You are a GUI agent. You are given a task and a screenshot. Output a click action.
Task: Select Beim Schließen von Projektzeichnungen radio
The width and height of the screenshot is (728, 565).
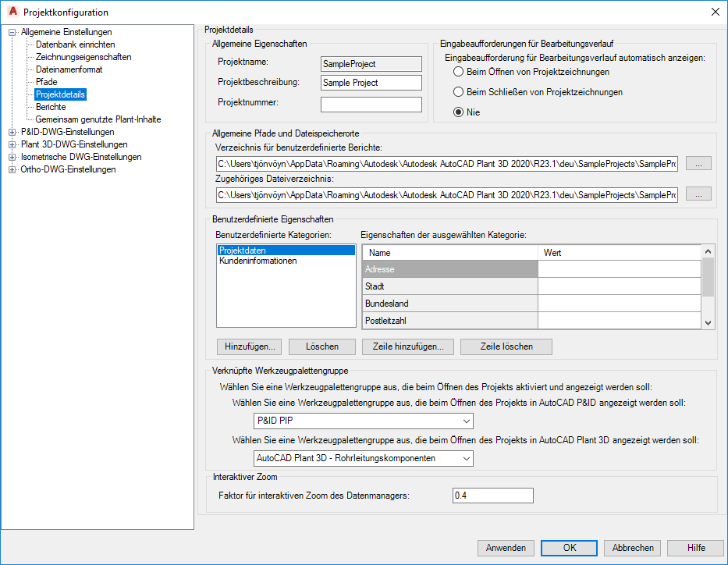[x=458, y=92]
